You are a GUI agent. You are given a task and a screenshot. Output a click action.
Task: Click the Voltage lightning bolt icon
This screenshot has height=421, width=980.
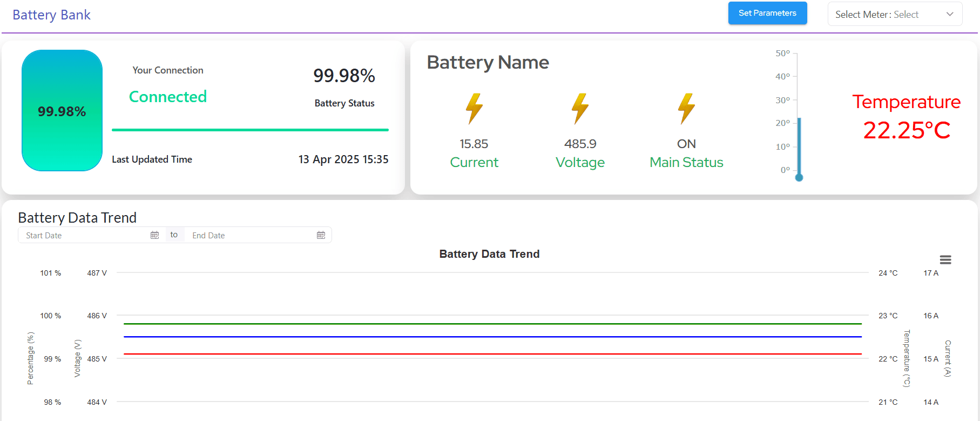pos(580,108)
